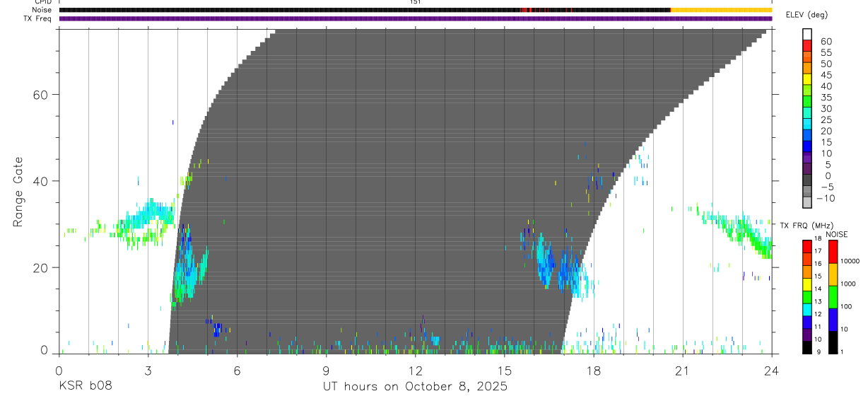Click the 'ELEV (deg)' colorbar title
868x401 pixels.
click(x=807, y=15)
